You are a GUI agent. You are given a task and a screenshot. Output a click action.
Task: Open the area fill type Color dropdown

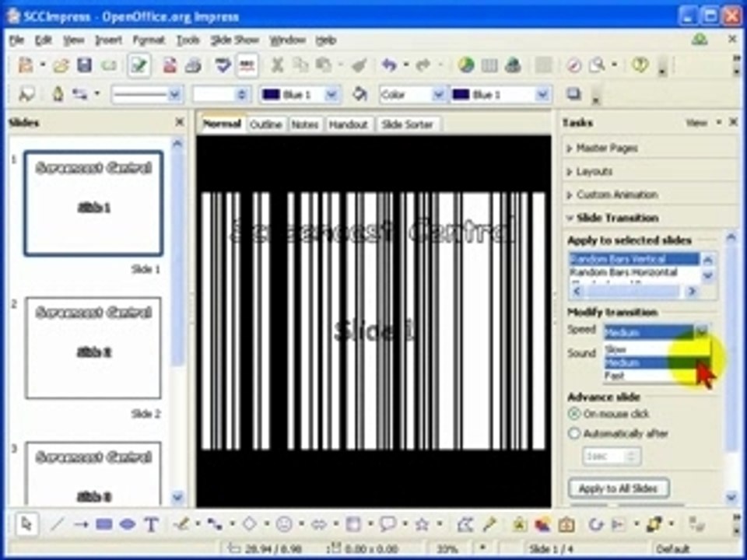click(438, 95)
